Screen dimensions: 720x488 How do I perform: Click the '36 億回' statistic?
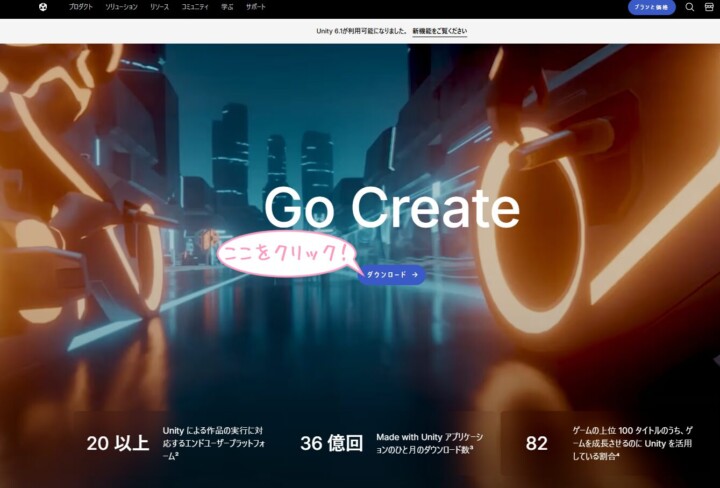(x=332, y=443)
